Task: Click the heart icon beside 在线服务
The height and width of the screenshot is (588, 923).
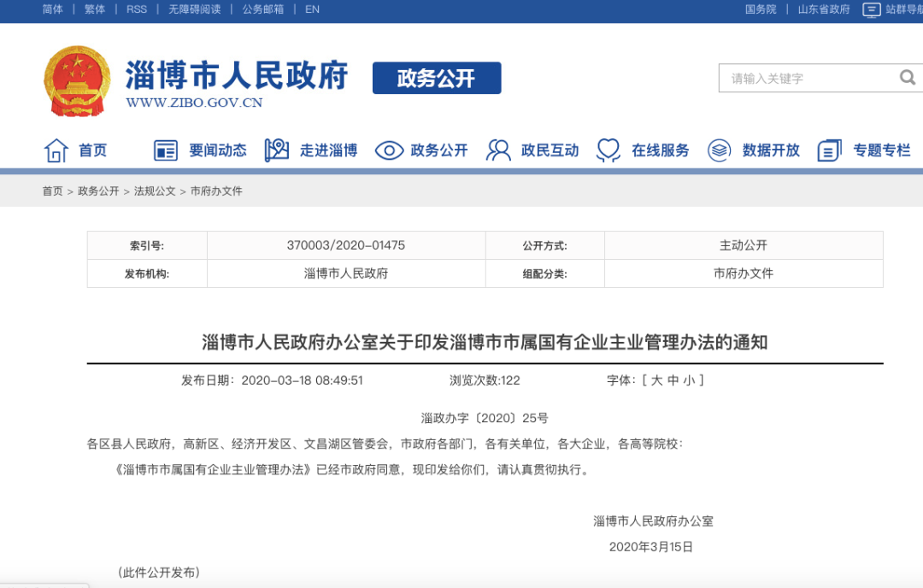Action: point(608,150)
